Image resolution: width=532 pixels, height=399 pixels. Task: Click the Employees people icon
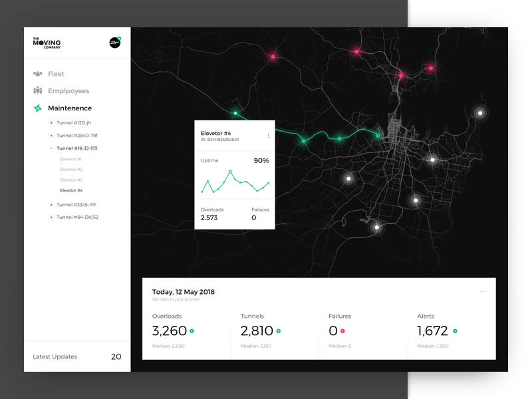(38, 91)
